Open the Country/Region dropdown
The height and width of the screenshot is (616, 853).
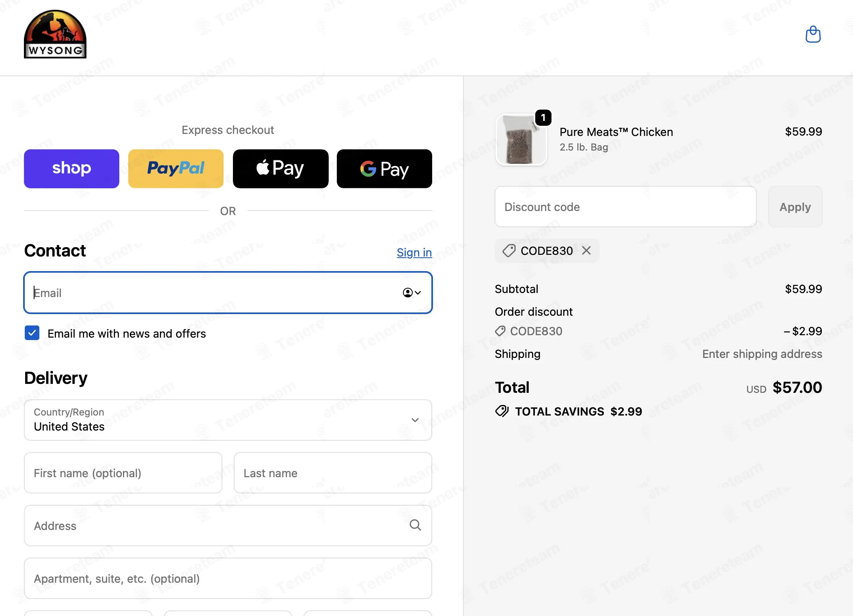(228, 420)
